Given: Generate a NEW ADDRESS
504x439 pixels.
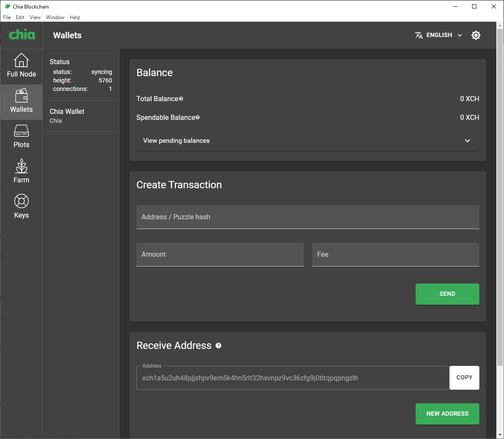Looking at the screenshot, I should tap(447, 414).
